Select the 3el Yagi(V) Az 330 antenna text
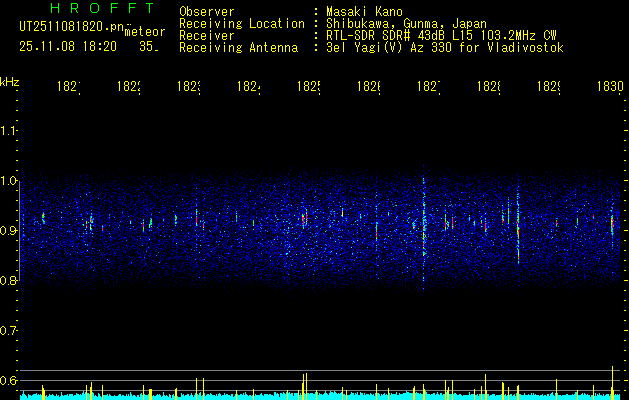 [x=445, y=48]
